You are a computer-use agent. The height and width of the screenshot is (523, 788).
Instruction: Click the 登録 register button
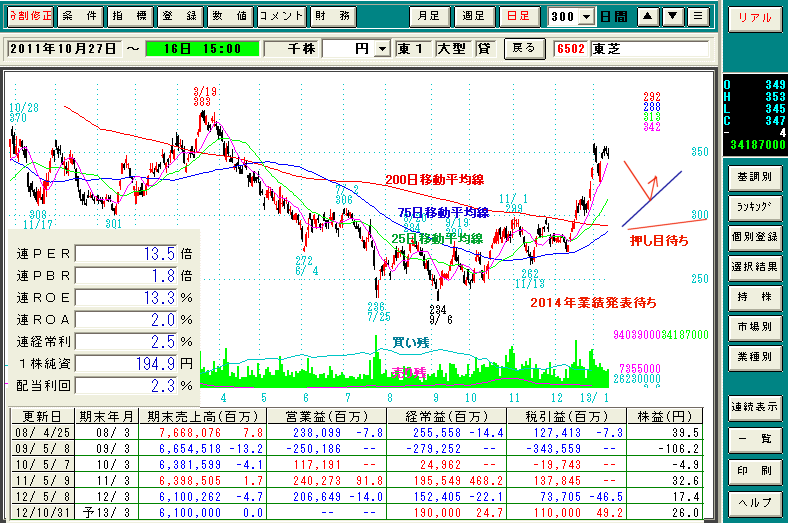coord(179,16)
